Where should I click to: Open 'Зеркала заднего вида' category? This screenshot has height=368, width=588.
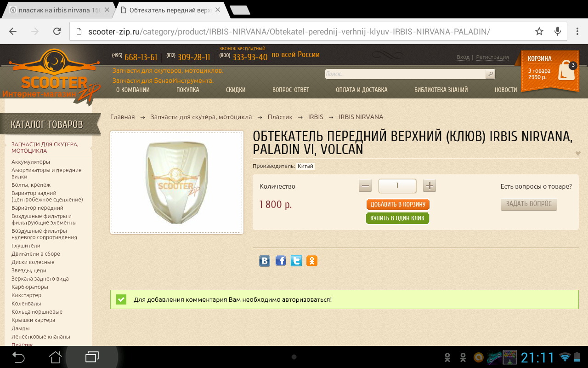point(40,279)
